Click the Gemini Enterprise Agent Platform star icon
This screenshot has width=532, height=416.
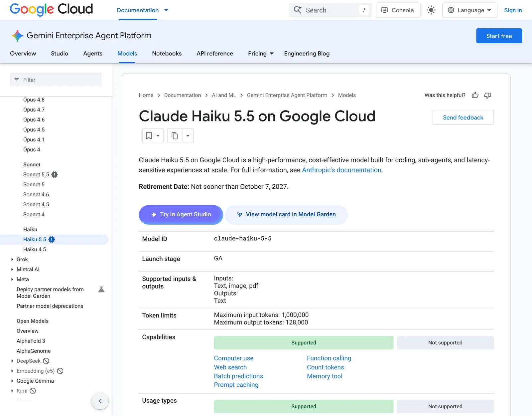click(x=17, y=36)
